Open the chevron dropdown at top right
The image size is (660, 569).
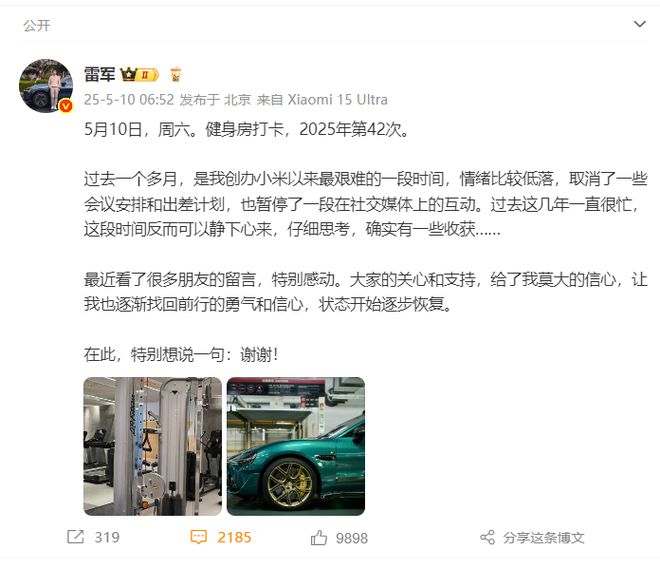(639, 24)
